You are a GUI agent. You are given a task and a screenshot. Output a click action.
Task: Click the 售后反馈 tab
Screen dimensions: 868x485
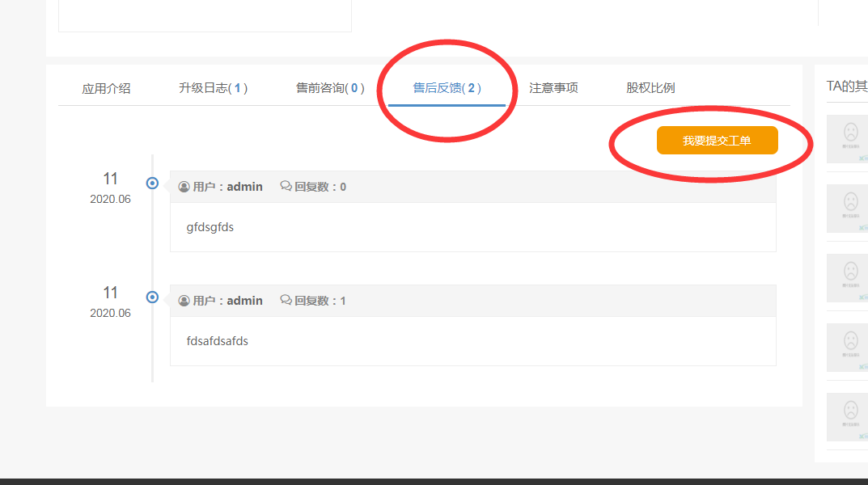[447, 88]
